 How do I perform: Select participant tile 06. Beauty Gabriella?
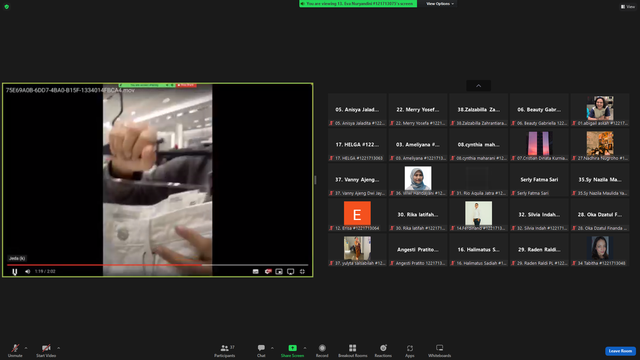pyautogui.click(x=539, y=110)
